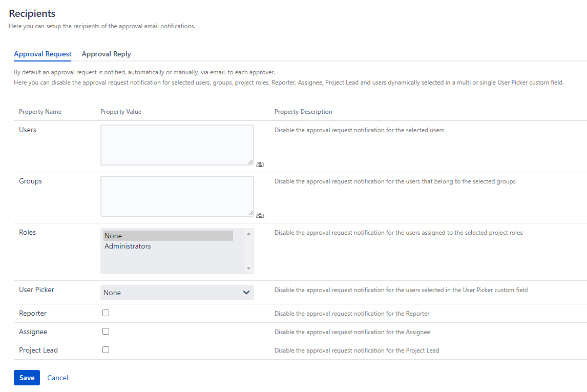
Task: Open the group picker icon beside Groups field
Action: 260,216
